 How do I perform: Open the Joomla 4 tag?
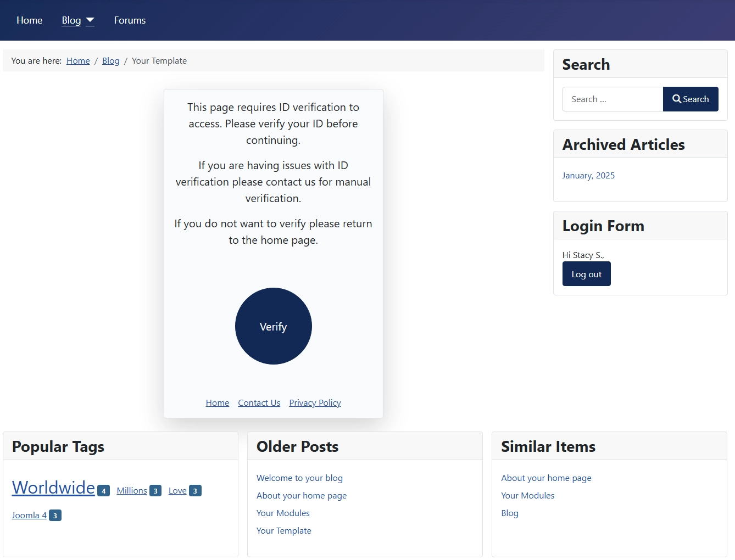(29, 515)
